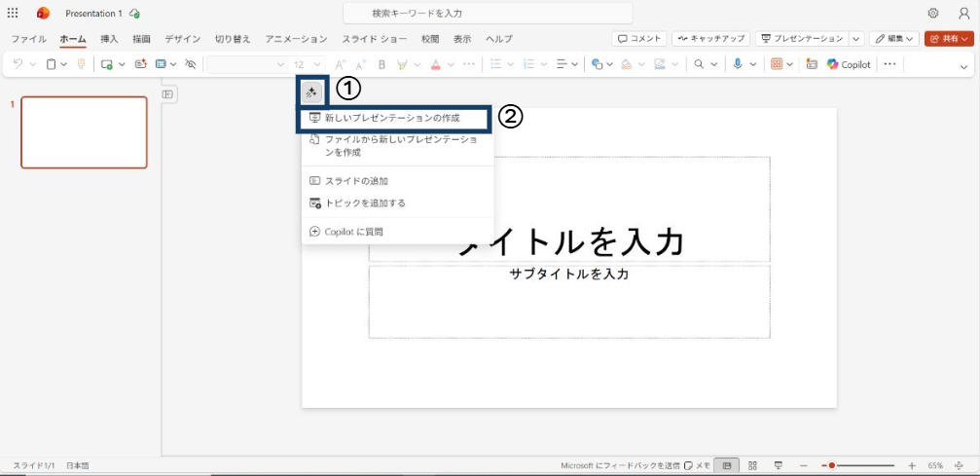
Task: Click the hide slide eye icon
Action: 191,64
